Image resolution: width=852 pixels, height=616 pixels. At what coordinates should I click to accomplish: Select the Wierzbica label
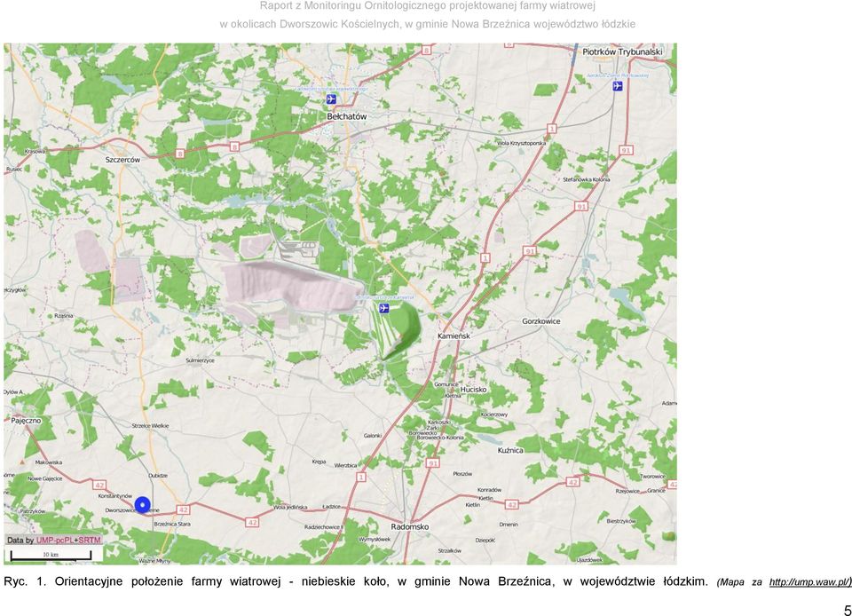[345, 465]
